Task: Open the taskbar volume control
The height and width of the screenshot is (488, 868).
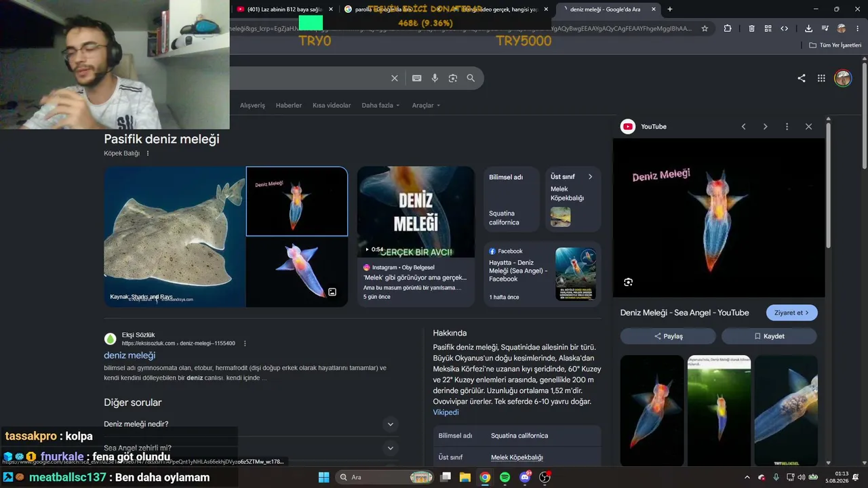Action: click(801, 477)
